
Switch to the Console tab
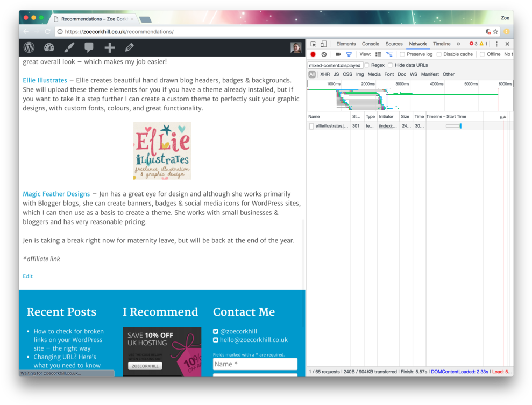(x=371, y=44)
